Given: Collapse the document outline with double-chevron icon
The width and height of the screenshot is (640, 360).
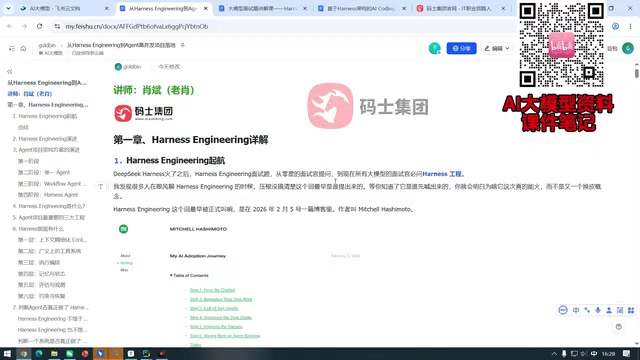Looking at the screenshot, I should click(9, 71).
